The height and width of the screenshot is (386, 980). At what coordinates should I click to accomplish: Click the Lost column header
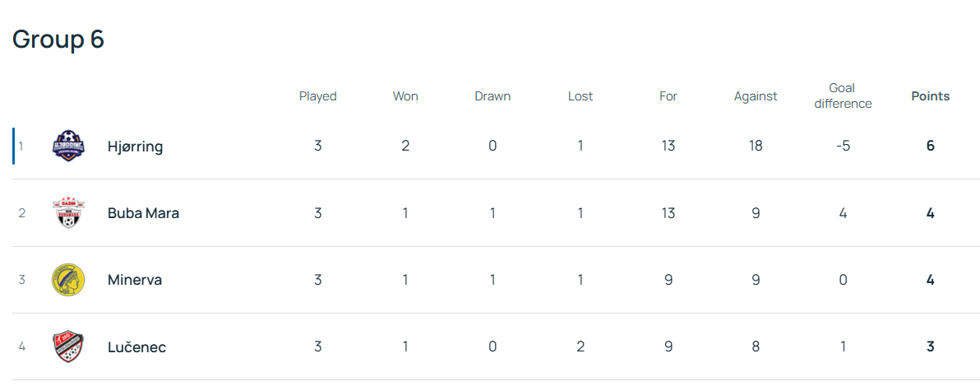tap(580, 96)
